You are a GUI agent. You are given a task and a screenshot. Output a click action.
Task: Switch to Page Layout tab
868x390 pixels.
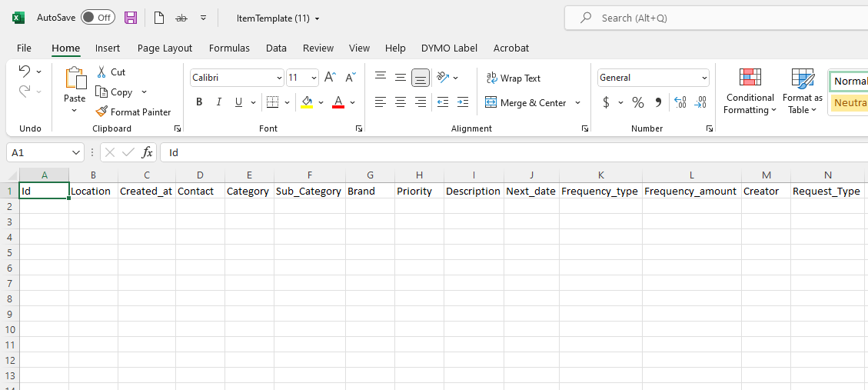click(x=165, y=48)
